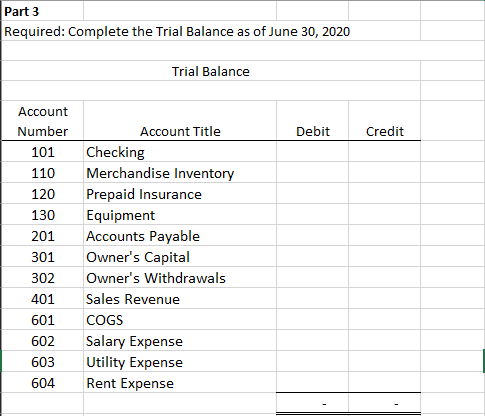Image resolution: width=485 pixels, height=416 pixels.
Task: Click the 'Utility Expense' cell
Action: 180,362
